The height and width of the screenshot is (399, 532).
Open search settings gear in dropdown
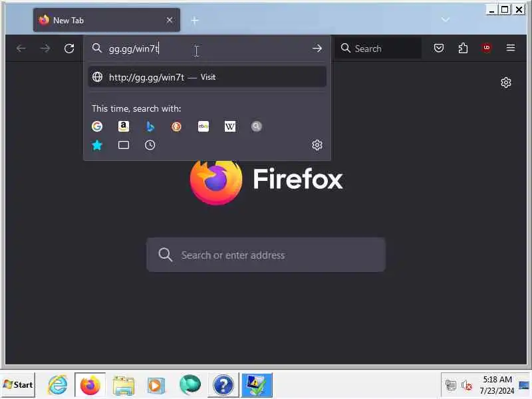tap(317, 145)
